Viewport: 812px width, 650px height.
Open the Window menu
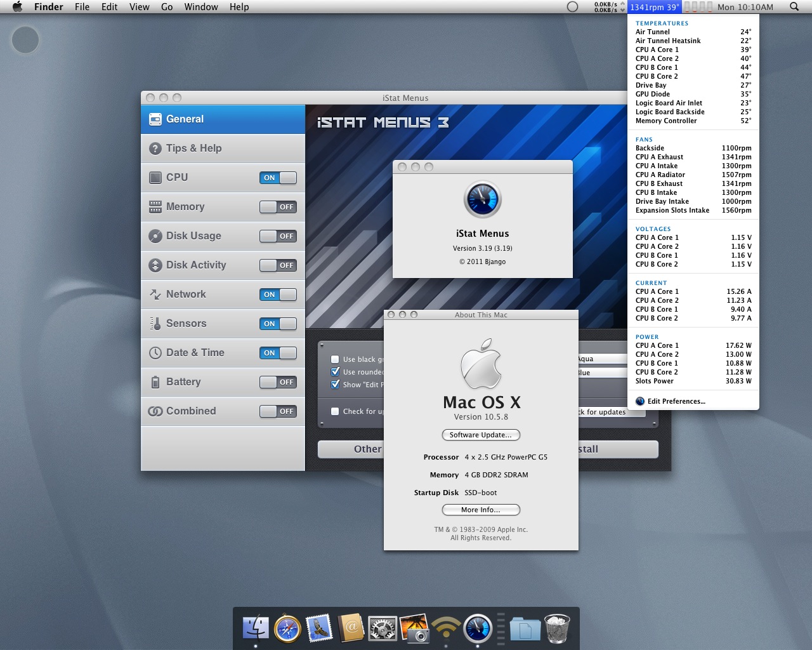pyautogui.click(x=201, y=7)
